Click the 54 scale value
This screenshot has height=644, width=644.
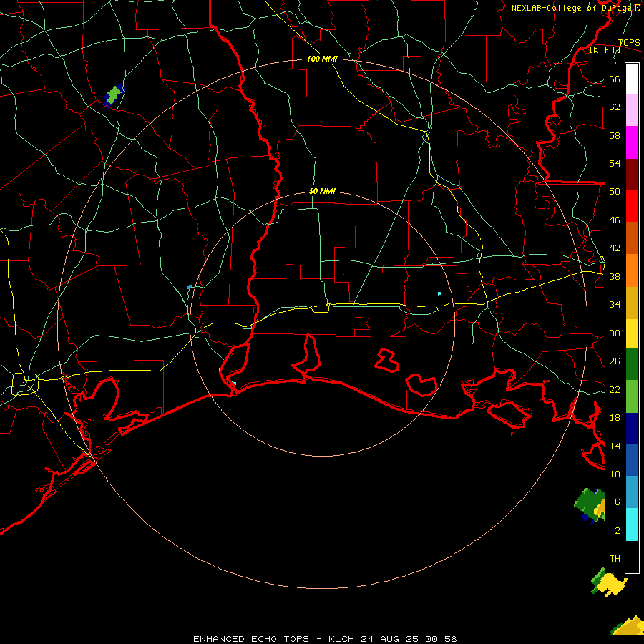615,163
